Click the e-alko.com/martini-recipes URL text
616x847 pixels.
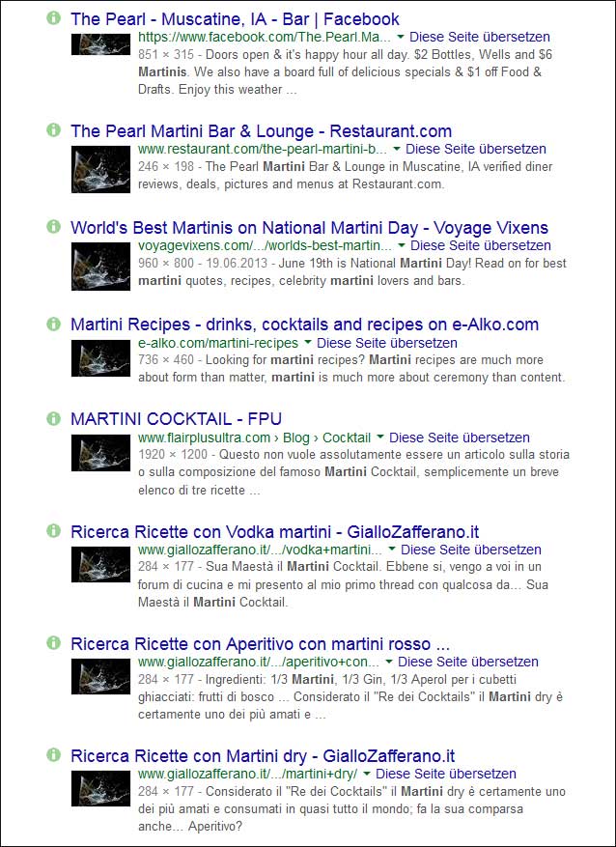pyautogui.click(x=218, y=343)
